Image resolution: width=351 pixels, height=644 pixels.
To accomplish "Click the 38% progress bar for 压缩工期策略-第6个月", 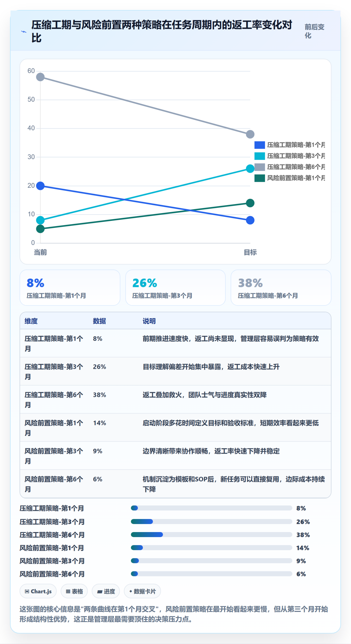I will pyautogui.click(x=211, y=535).
